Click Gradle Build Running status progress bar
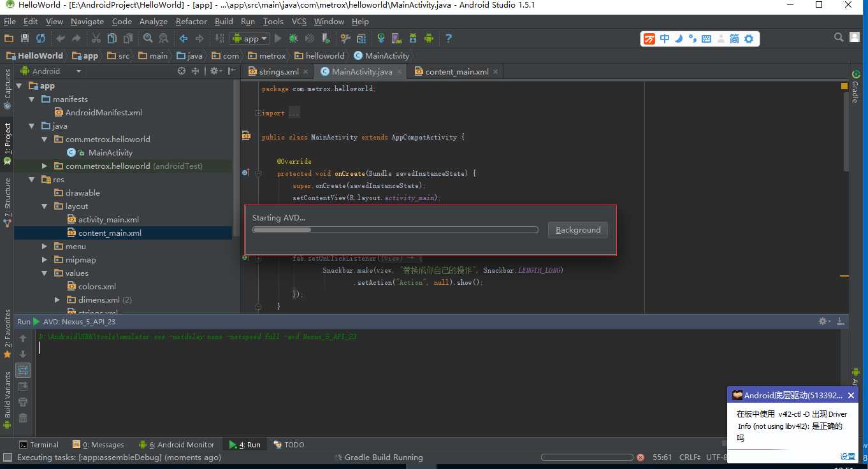The height and width of the screenshot is (469, 868). [587, 458]
